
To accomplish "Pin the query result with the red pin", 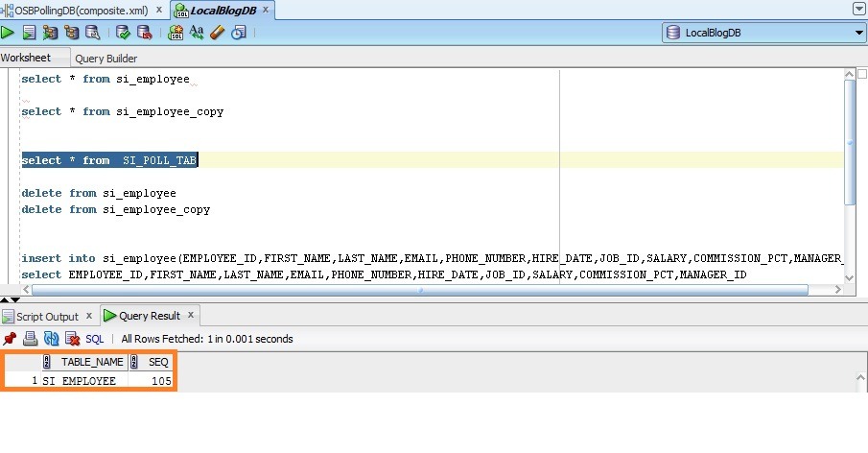I will (x=10, y=339).
